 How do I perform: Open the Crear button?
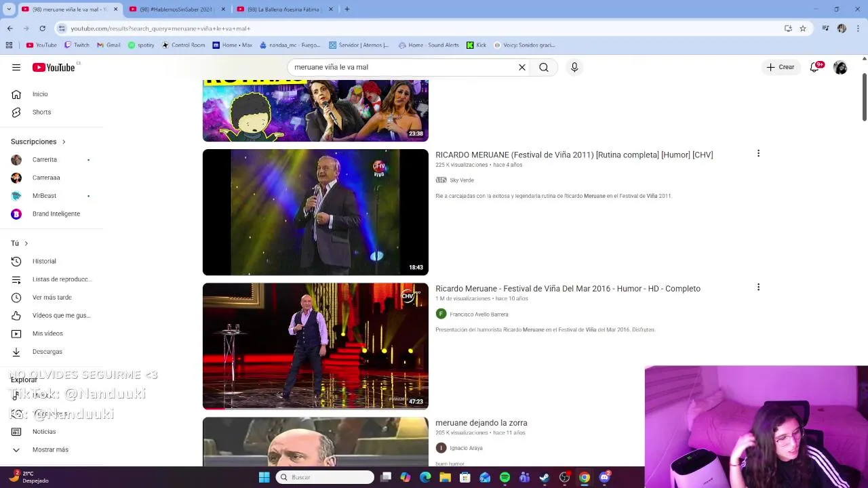pyautogui.click(x=781, y=67)
